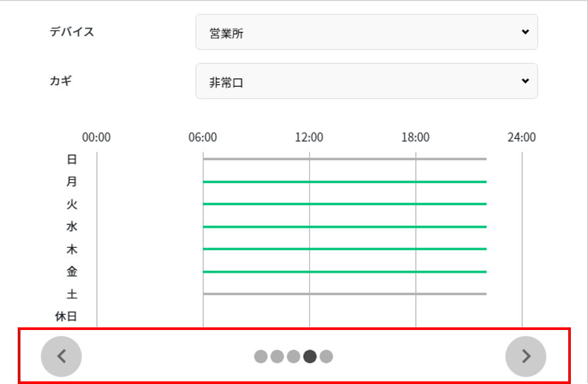Click the green schedule bar for 金
This screenshot has height=384, width=588.
345,271
